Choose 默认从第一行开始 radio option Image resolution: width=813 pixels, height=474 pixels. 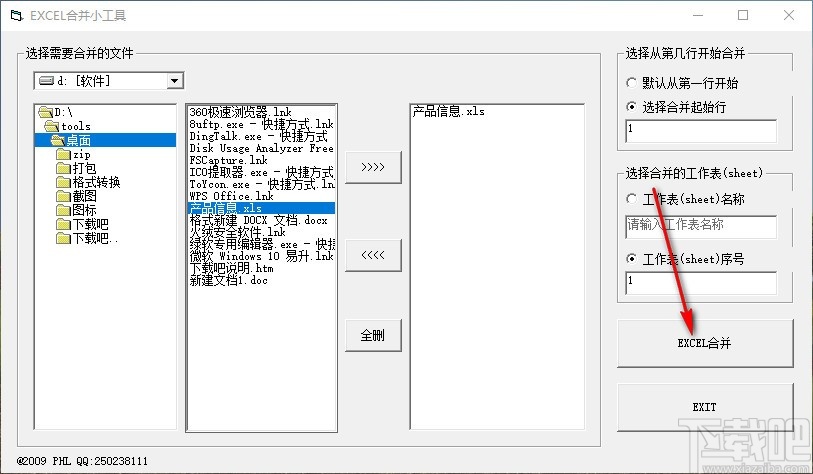631,82
